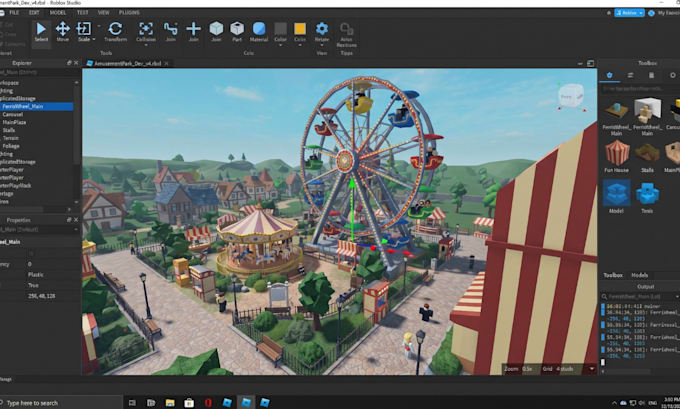
Task: Expand the arrow under the blue gear icon
Action: pos(322,45)
